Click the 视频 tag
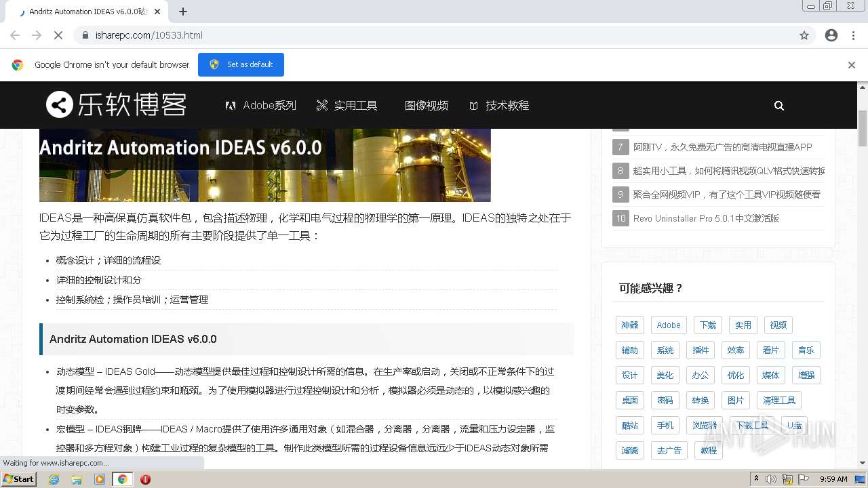The height and width of the screenshot is (488, 868). tap(778, 325)
